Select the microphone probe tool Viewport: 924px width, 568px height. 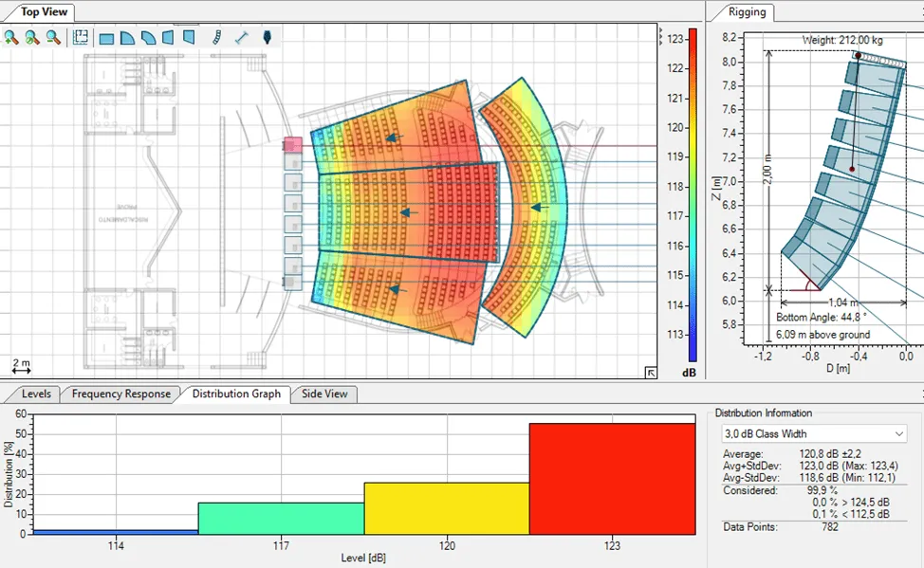click(x=268, y=38)
